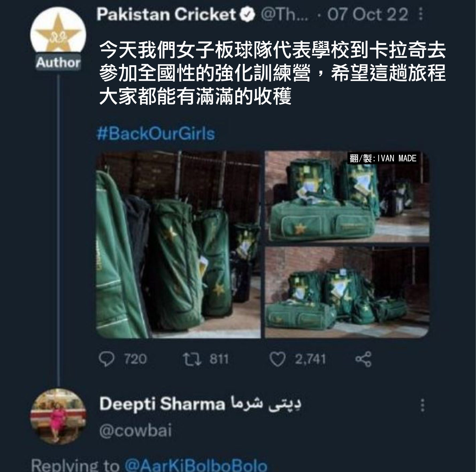Click the verified badge beside Pakistan Cricket
This screenshot has height=472, width=476.
[248, 14]
